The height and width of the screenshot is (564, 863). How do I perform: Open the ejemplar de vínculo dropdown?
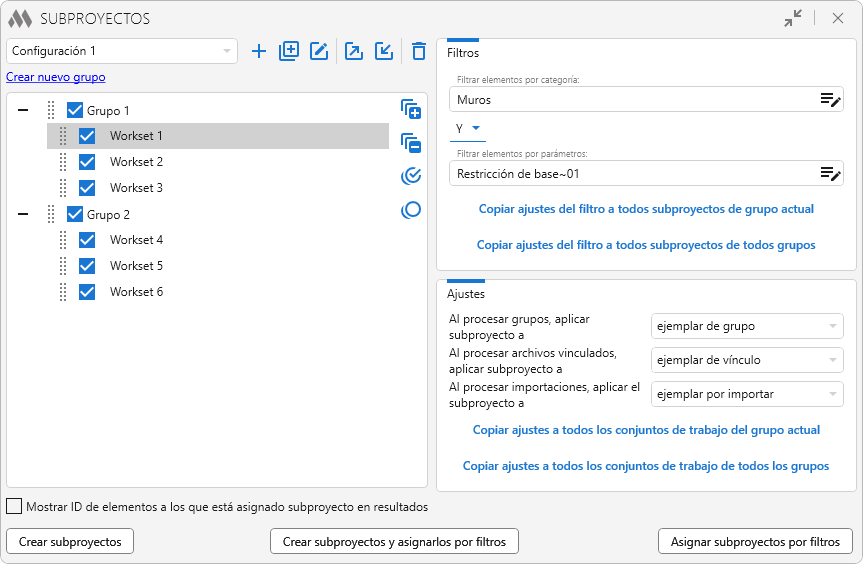click(746, 360)
